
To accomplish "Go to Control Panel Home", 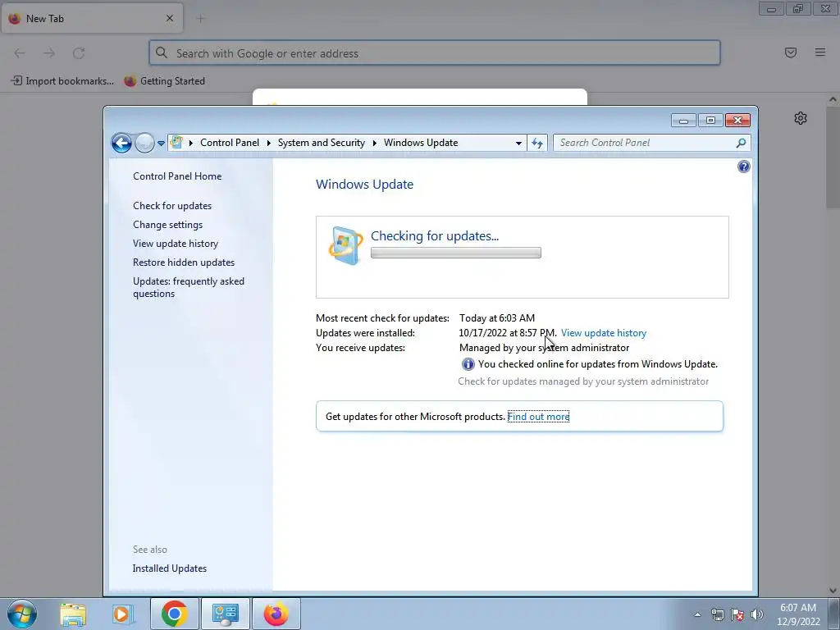I will pyautogui.click(x=177, y=176).
